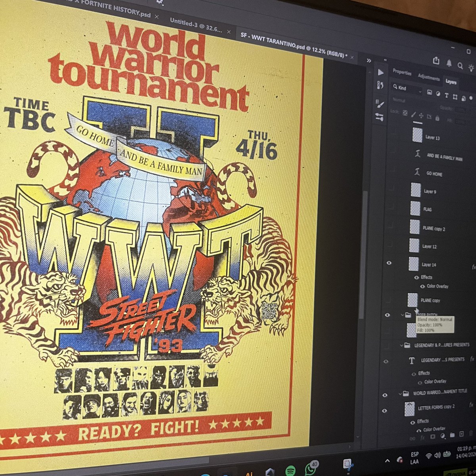Hide Layer 14 using its eye icon
476x476 pixels.
pyautogui.click(x=389, y=262)
